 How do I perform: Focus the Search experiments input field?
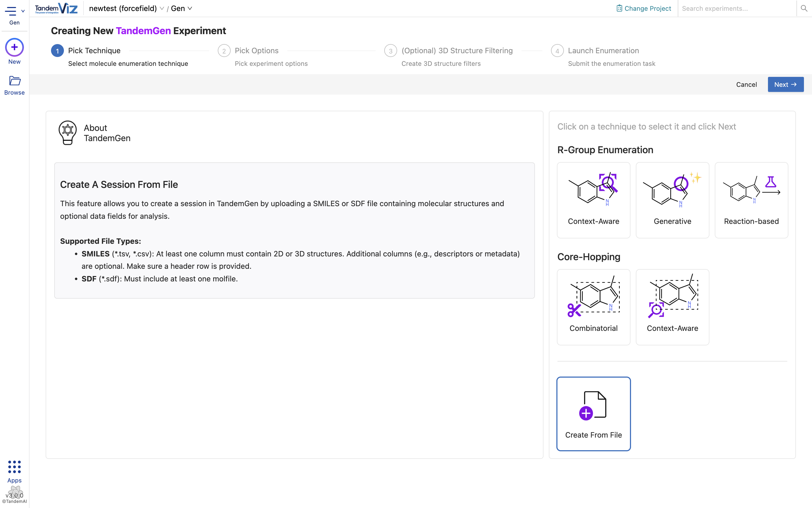point(737,8)
